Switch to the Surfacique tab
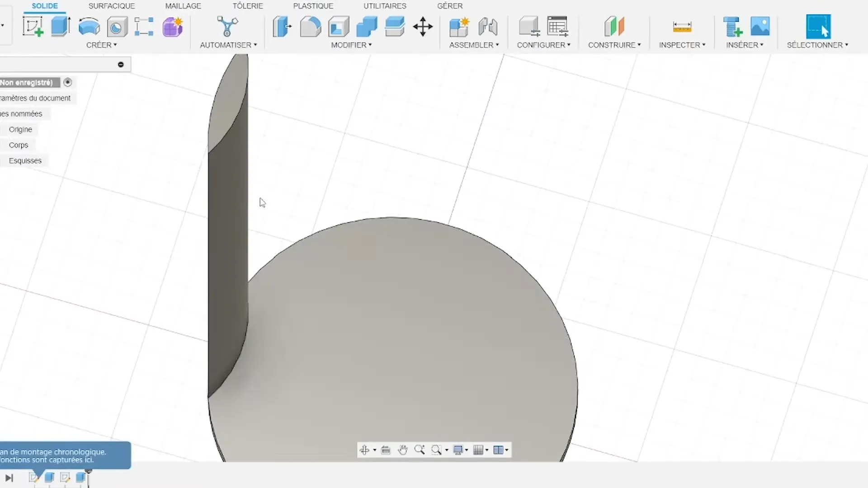This screenshot has height=488, width=868. pyautogui.click(x=112, y=6)
